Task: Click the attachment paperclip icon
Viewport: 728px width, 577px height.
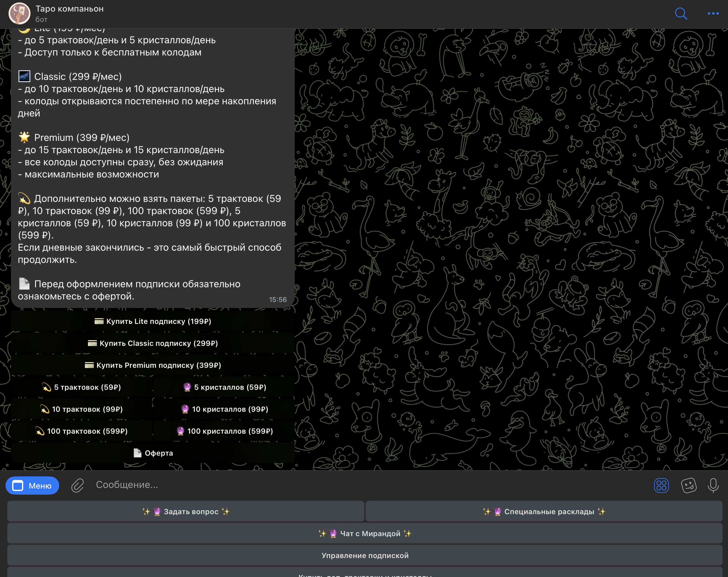Action: pyautogui.click(x=77, y=485)
